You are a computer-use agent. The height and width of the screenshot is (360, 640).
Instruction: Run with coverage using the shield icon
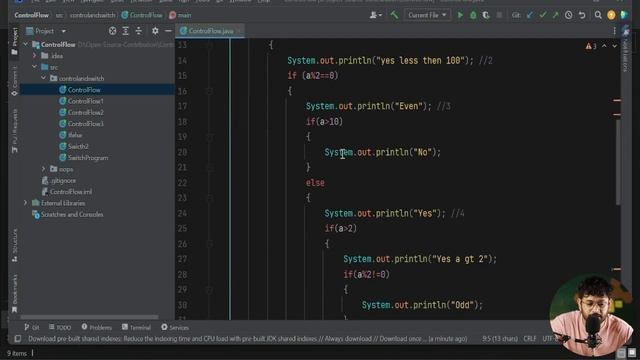click(486, 15)
